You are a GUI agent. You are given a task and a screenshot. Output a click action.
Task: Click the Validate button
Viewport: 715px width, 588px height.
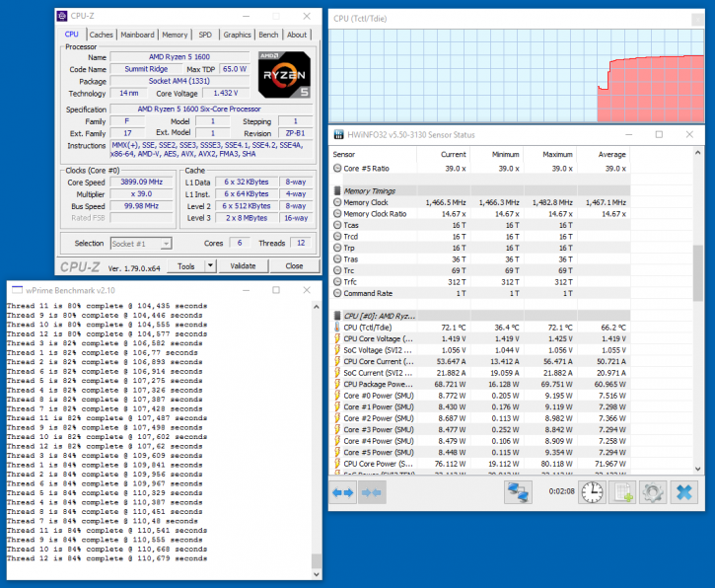coord(243,265)
